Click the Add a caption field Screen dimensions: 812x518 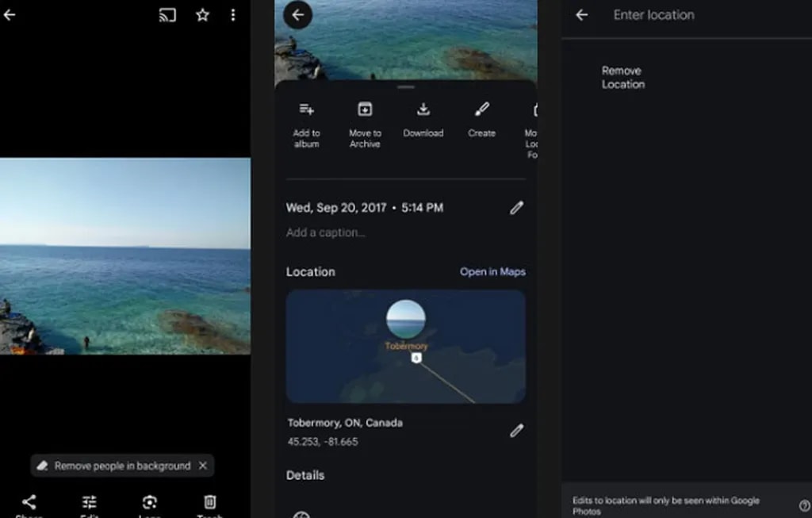click(326, 232)
